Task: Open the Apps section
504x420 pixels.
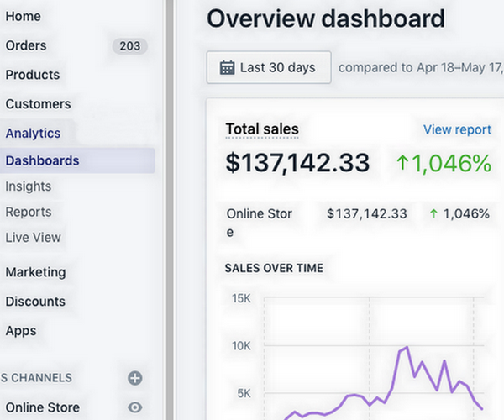Action: (x=21, y=331)
